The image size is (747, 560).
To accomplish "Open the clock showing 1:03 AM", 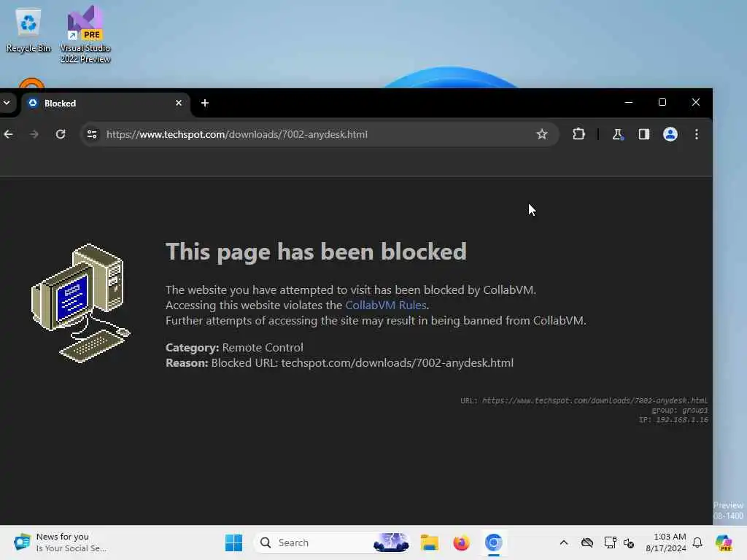I will (x=665, y=542).
